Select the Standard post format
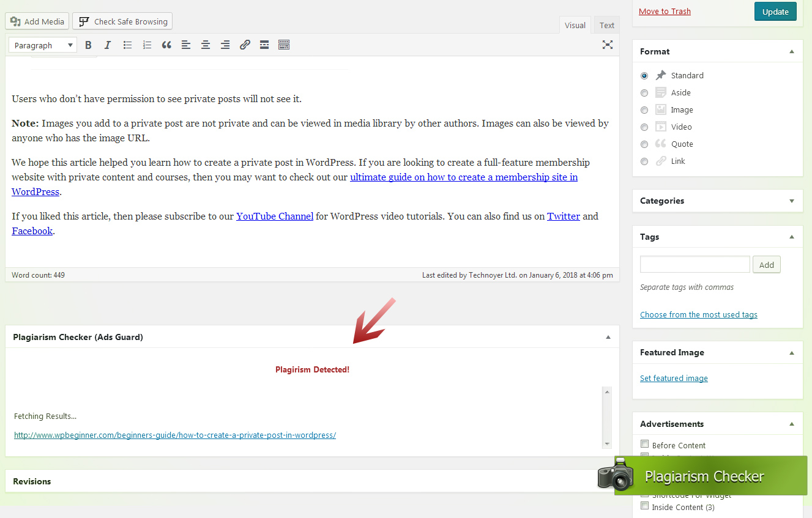The height and width of the screenshot is (518, 812). tap(644, 76)
